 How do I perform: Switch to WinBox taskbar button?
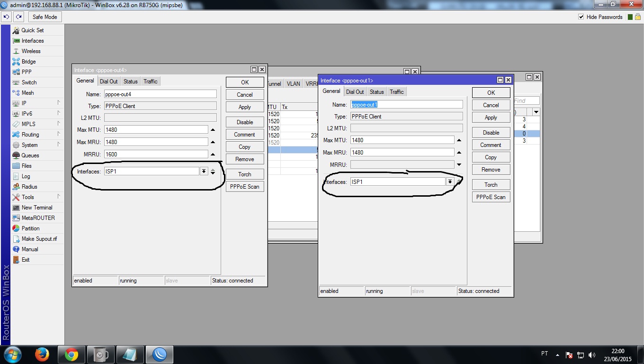(x=160, y=355)
